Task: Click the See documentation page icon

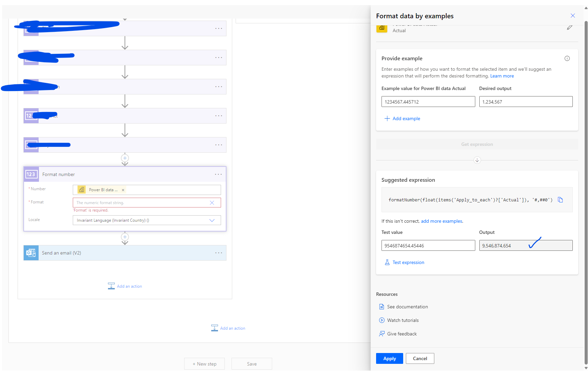Action: click(382, 307)
